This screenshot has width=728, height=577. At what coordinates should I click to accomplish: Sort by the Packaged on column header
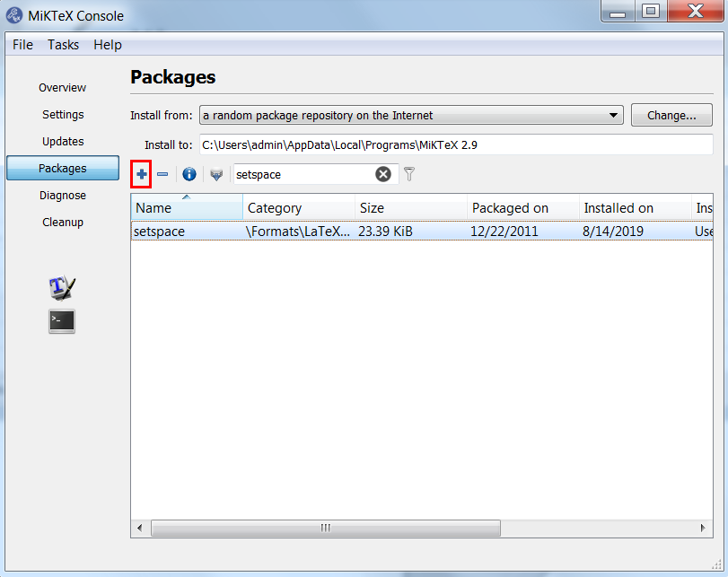pyautogui.click(x=523, y=207)
